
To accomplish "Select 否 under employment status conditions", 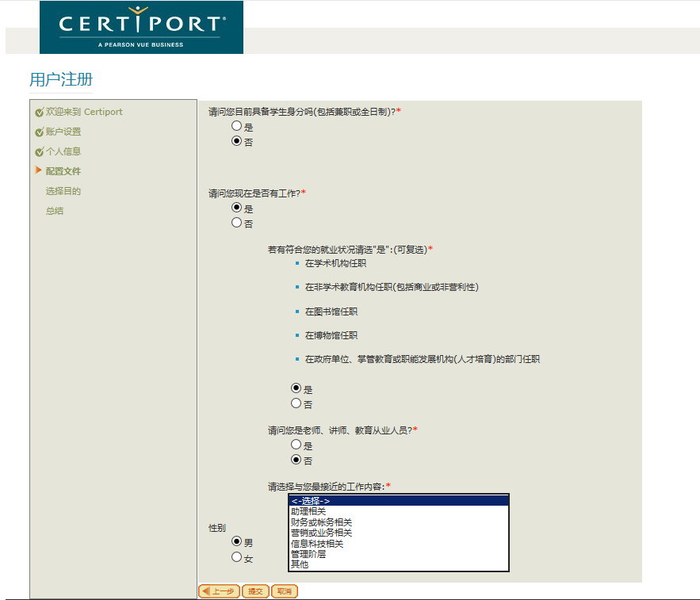I will click(296, 403).
